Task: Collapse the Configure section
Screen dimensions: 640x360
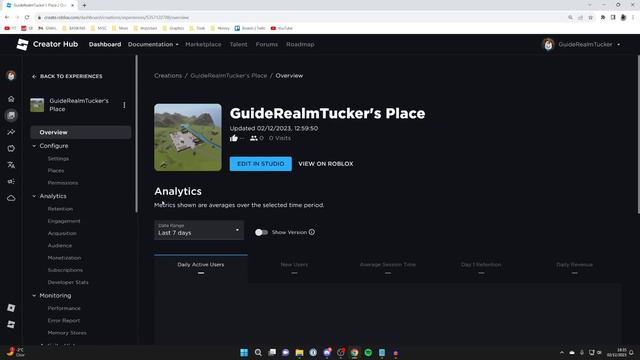Action: point(34,146)
